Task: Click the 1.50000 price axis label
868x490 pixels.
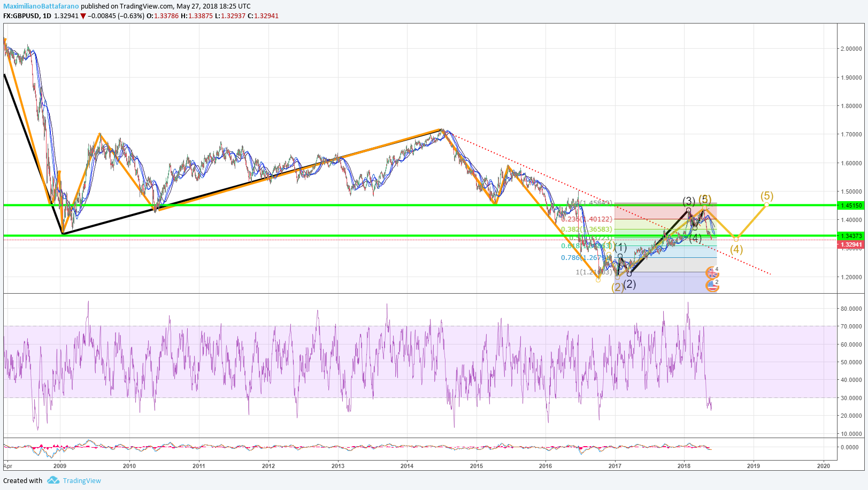Action: coord(851,192)
